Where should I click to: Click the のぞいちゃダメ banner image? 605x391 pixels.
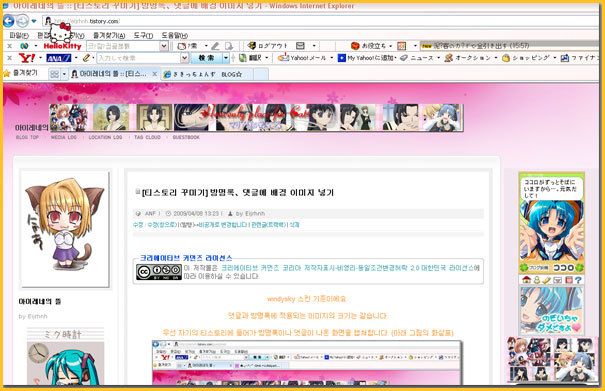(x=551, y=310)
